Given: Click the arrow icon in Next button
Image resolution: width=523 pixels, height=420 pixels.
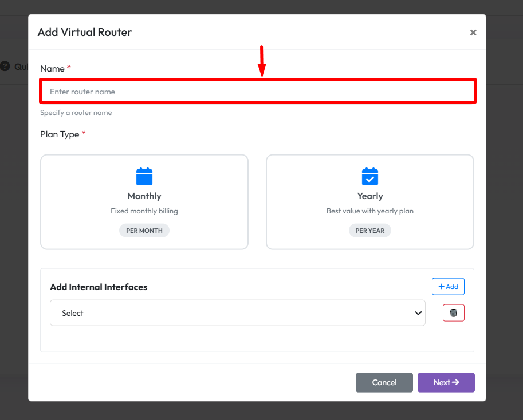Looking at the screenshot, I should (x=456, y=382).
